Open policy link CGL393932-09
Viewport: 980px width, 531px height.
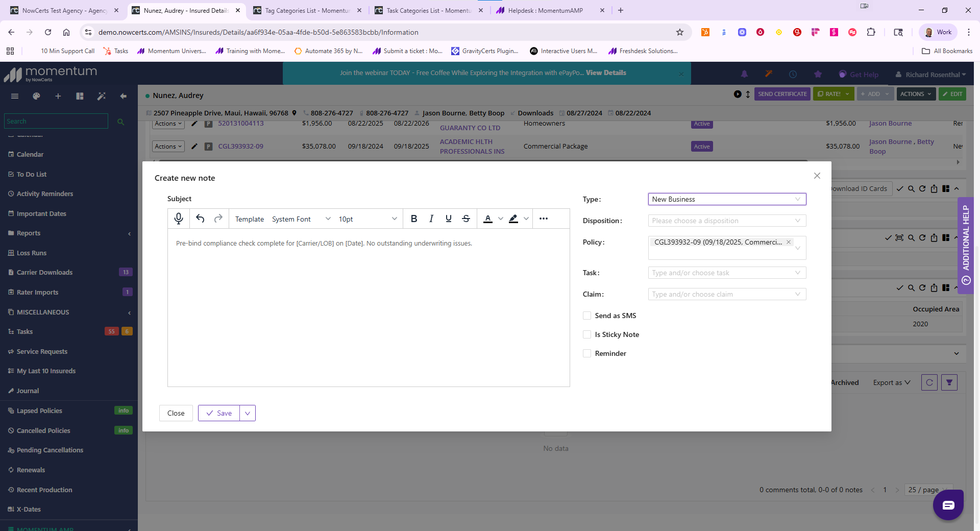(241, 146)
